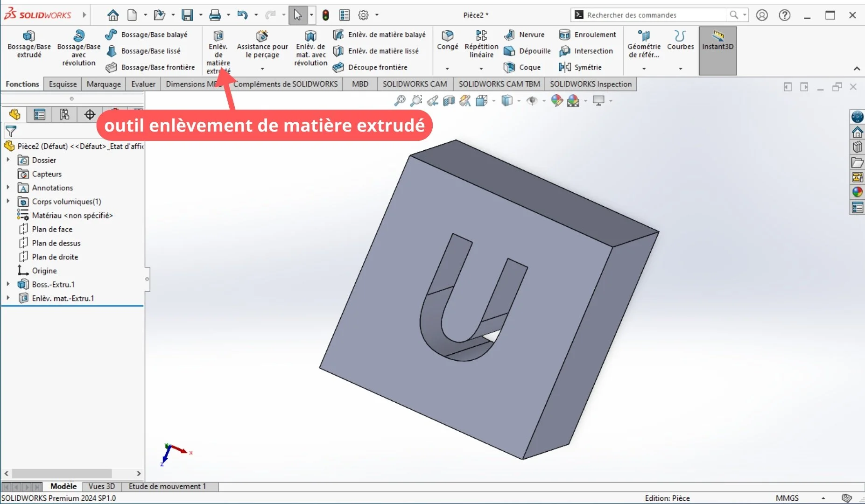Expand the Corps volumiques tree node
The height and width of the screenshot is (504, 865).
point(7,202)
